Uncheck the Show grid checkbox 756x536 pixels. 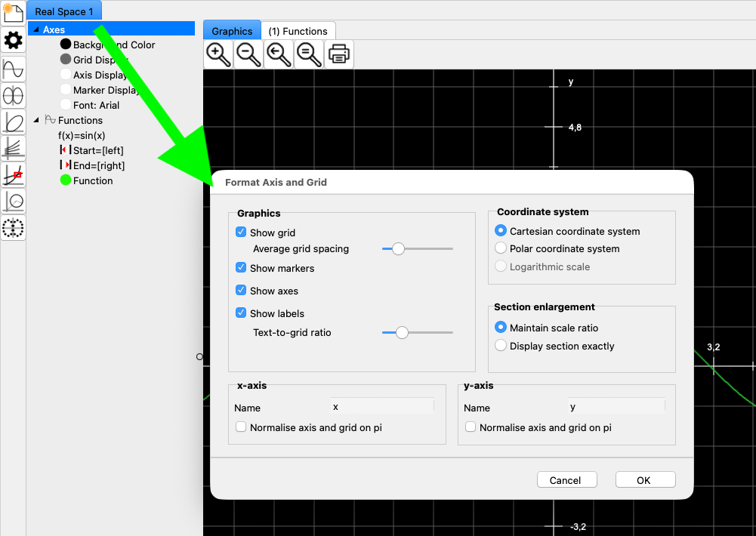(241, 233)
